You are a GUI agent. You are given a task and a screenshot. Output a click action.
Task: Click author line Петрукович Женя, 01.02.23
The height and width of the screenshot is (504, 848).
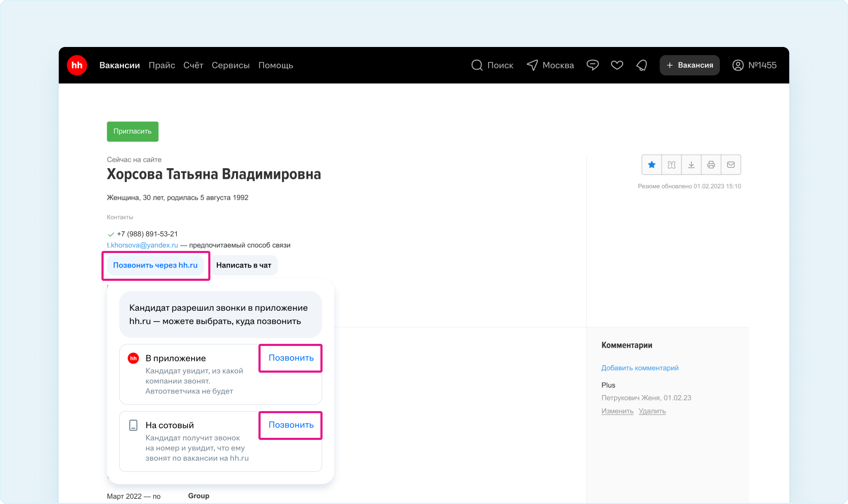[646, 398]
